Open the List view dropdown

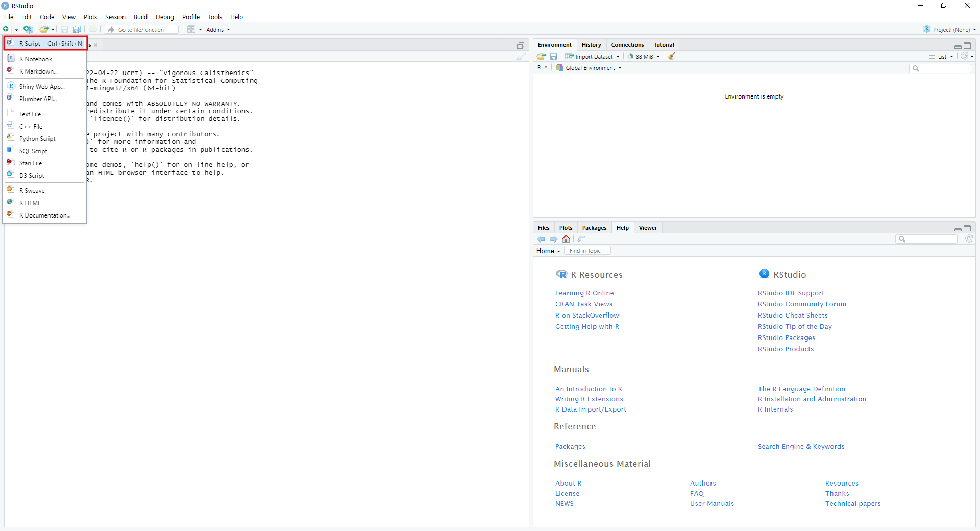coord(941,56)
